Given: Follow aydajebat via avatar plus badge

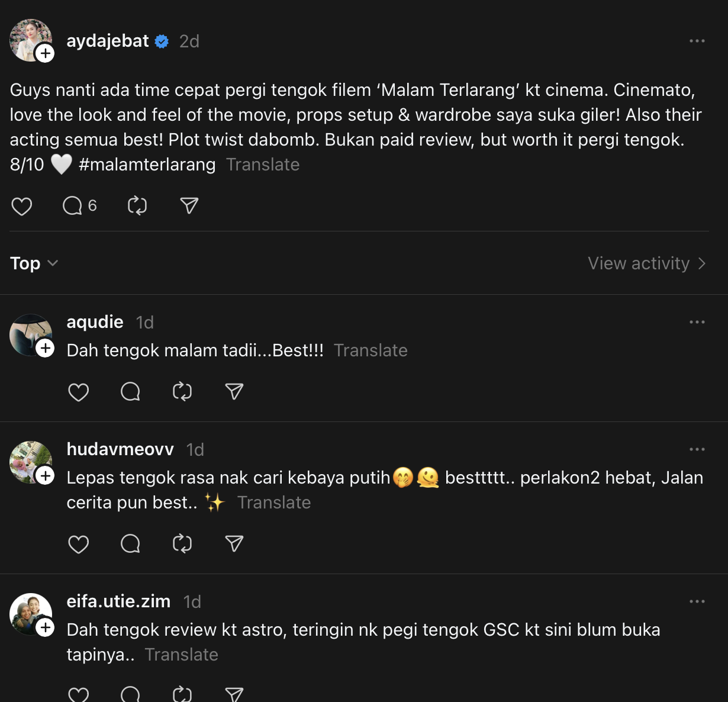Looking at the screenshot, I should [45, 53].
